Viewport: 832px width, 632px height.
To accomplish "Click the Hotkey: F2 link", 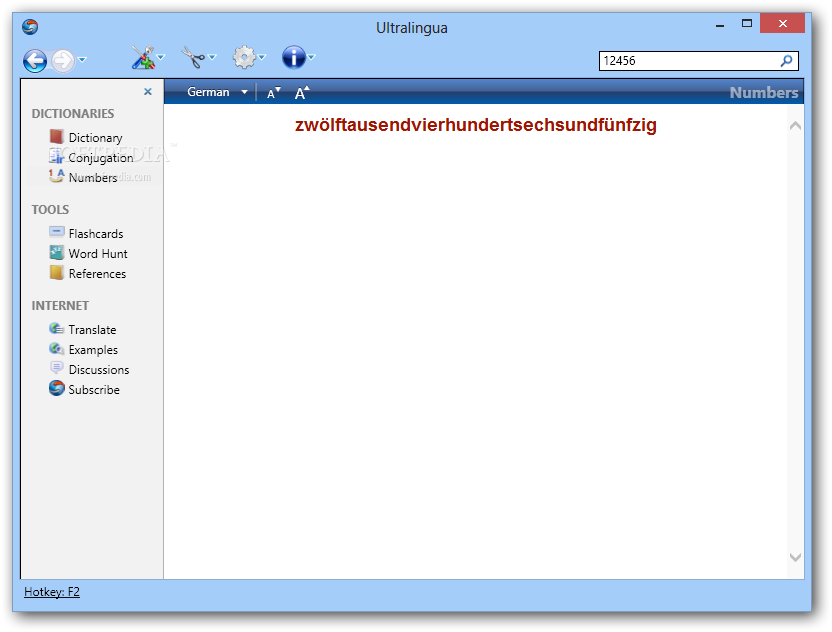I will pos(52,592).
